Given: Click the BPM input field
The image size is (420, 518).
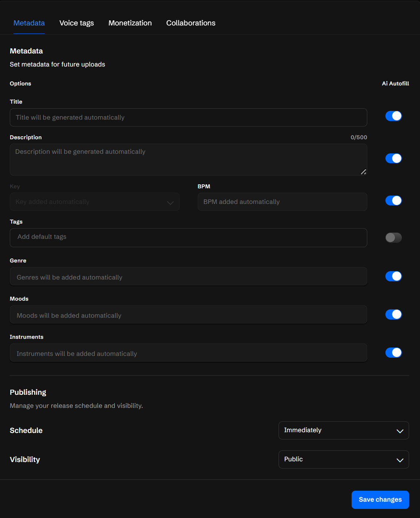Looking at the screenshot, I should coord(282,202).
